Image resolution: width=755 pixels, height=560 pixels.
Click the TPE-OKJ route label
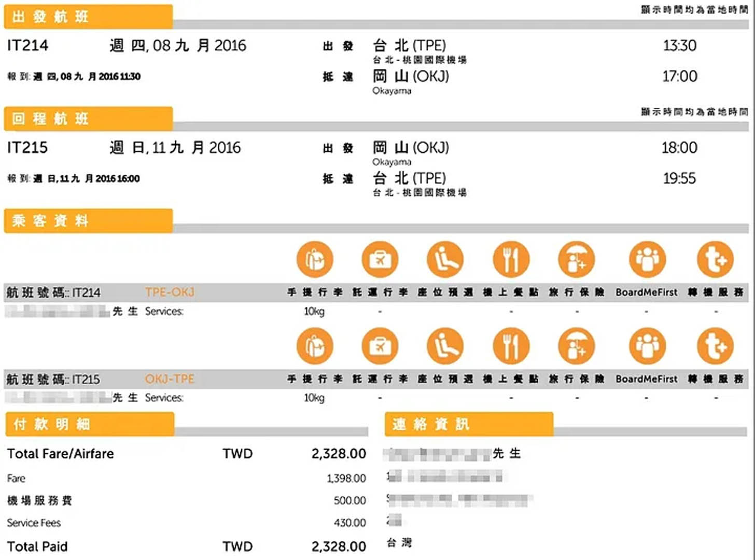(170, 292)
